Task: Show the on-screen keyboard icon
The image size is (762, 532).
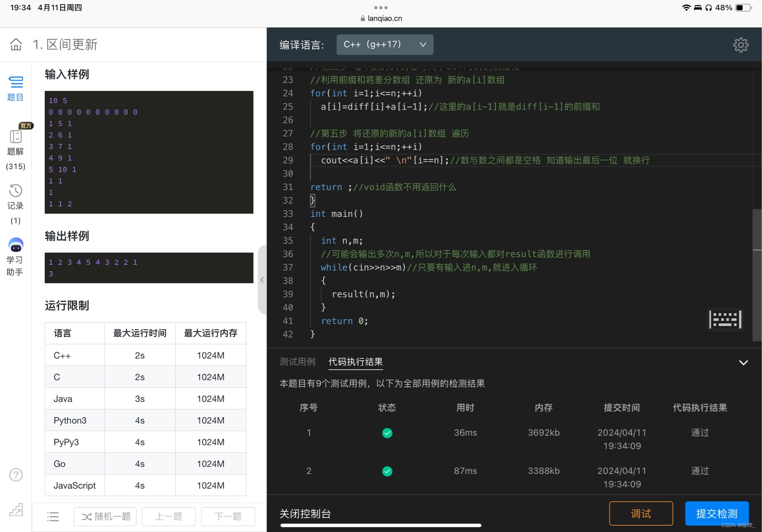Action: coord(725,319)
